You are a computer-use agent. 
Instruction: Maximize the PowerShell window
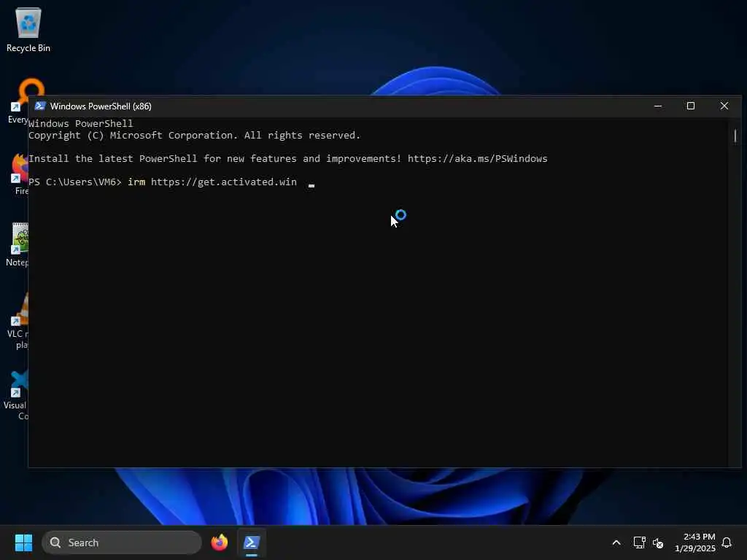[x=691, y=106]
